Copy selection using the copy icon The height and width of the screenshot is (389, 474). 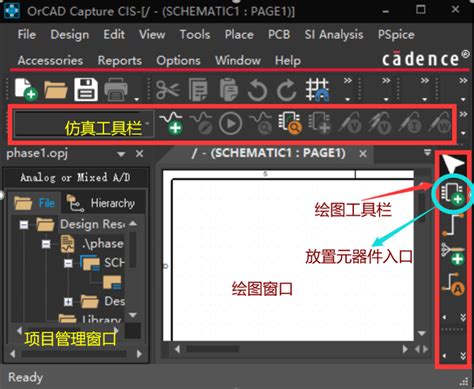(198, 89)
